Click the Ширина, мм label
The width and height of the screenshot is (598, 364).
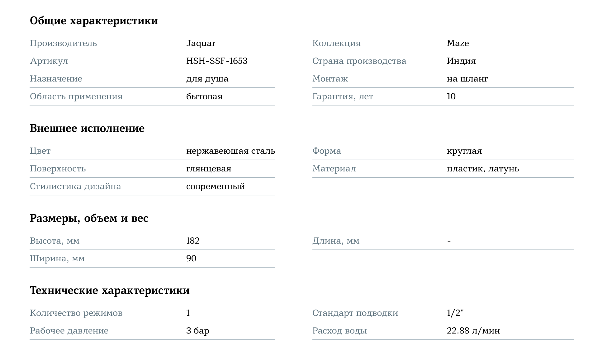tap(57, 259)
